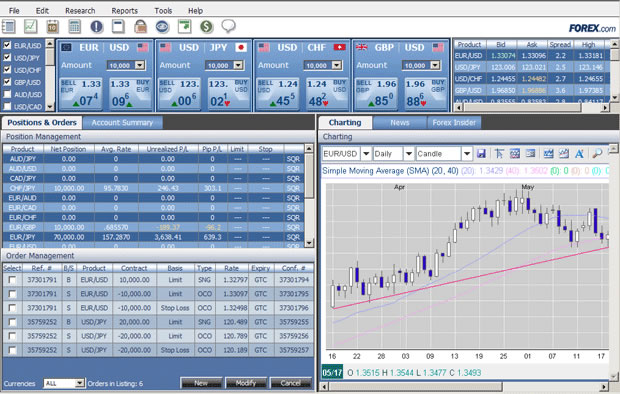
Task: Switch to the Account Summary tab
Action: click(122, 123)
